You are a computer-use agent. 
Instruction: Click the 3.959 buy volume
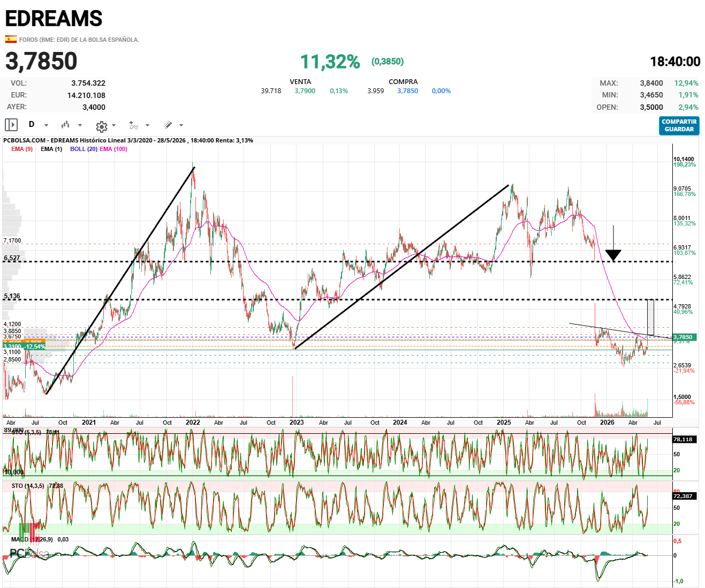(376, 91)
